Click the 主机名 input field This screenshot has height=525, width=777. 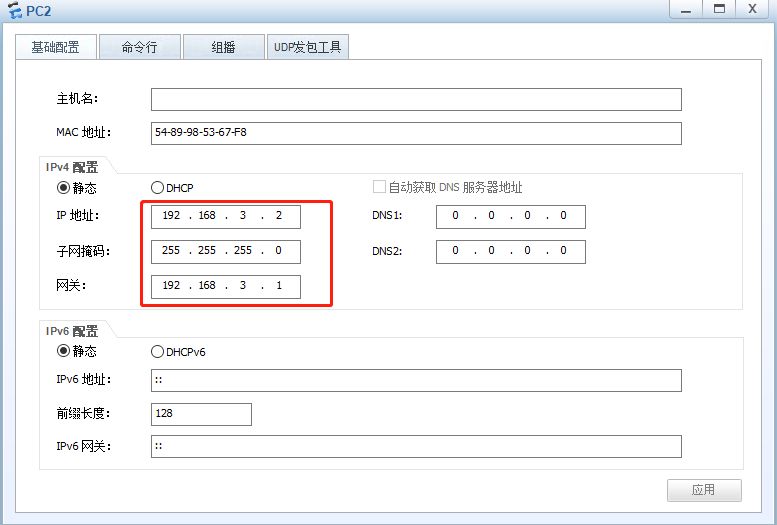416,100
